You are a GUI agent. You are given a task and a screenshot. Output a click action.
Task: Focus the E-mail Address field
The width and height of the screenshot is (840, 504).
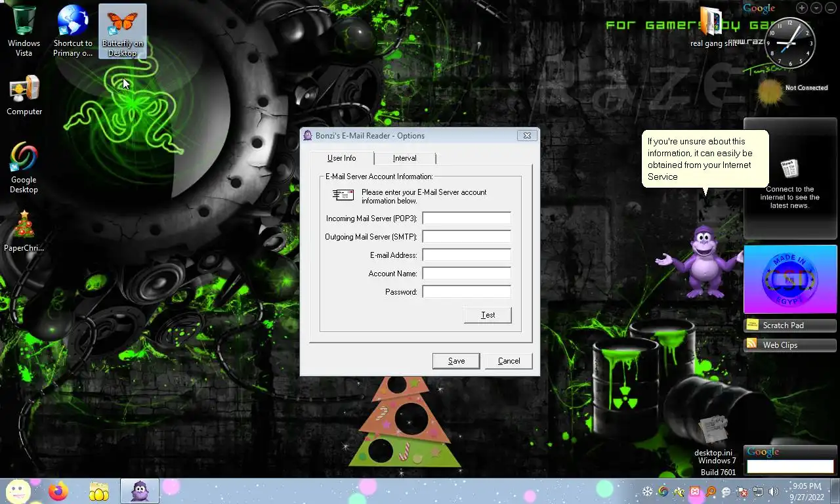click(467, 255)
